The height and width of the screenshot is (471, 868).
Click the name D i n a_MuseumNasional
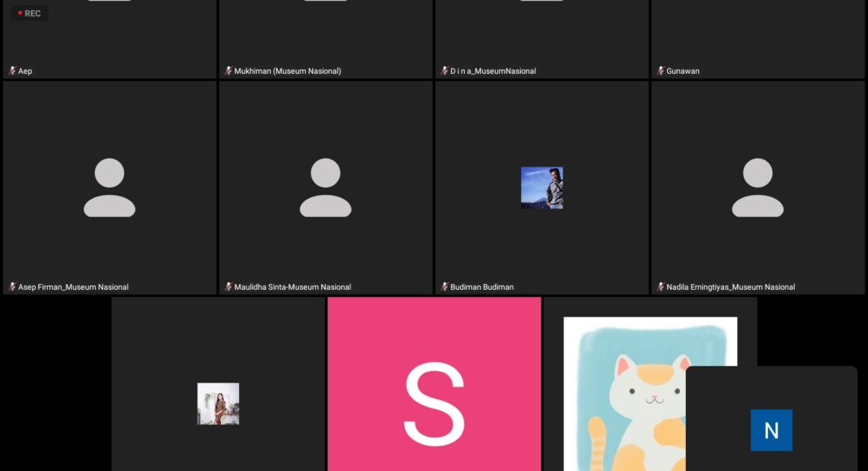[493, 71]
